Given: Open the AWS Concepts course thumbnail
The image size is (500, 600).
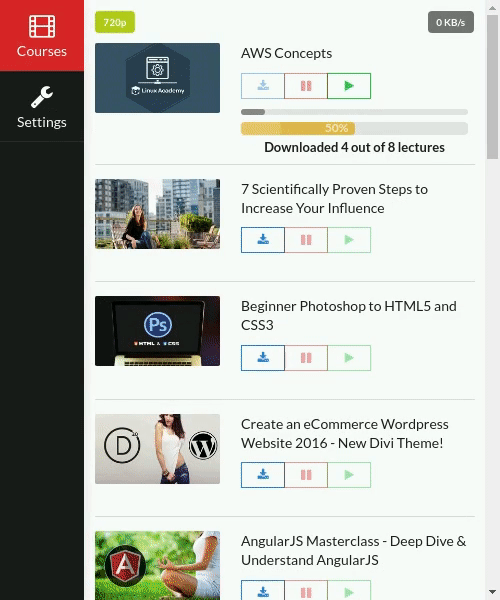Looking at the screenshot, I should point(158,78).
